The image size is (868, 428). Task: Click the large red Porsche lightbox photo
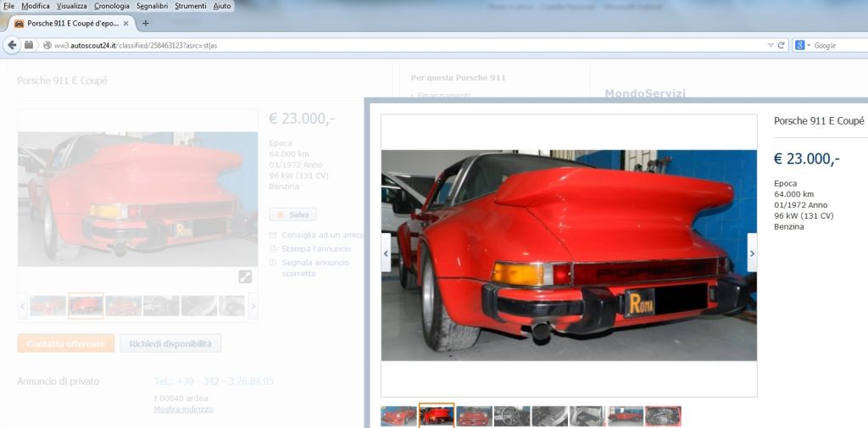pos(569,255)
